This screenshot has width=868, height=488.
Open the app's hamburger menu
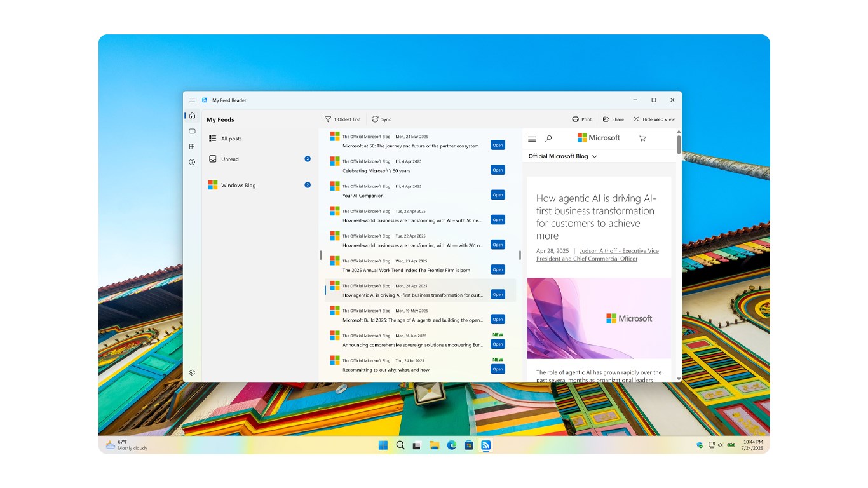(x=192, y=100)
